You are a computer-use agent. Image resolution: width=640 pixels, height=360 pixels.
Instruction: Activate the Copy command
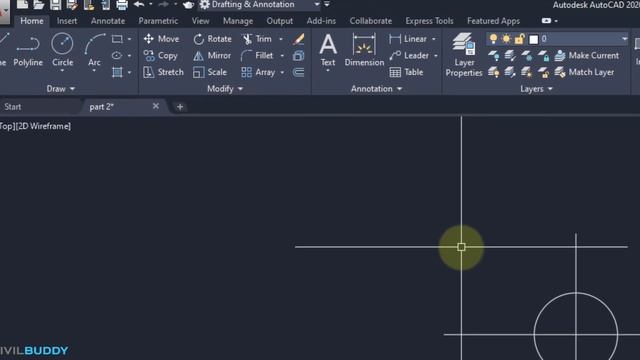coord(160,56)
